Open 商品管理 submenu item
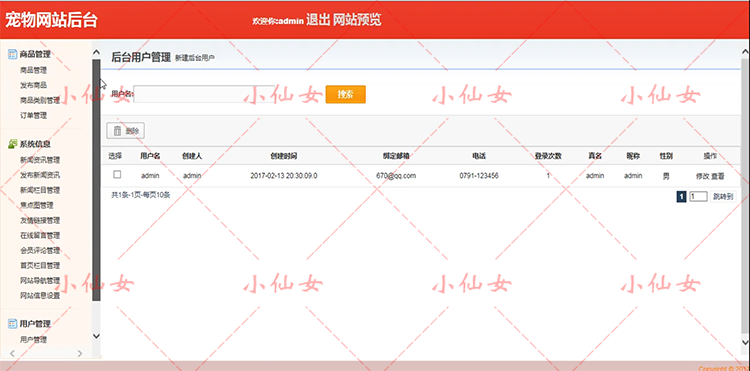The image size is (750, 371). (33, 70)
